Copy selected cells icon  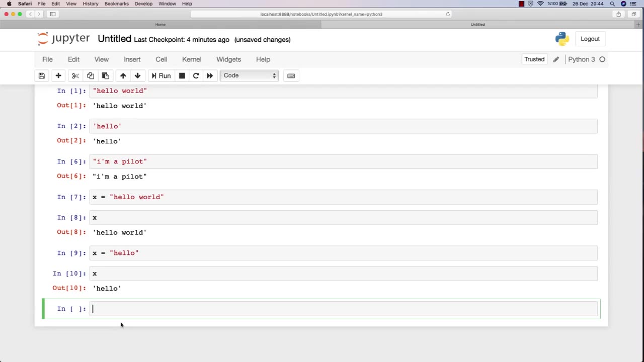[91, 75]
